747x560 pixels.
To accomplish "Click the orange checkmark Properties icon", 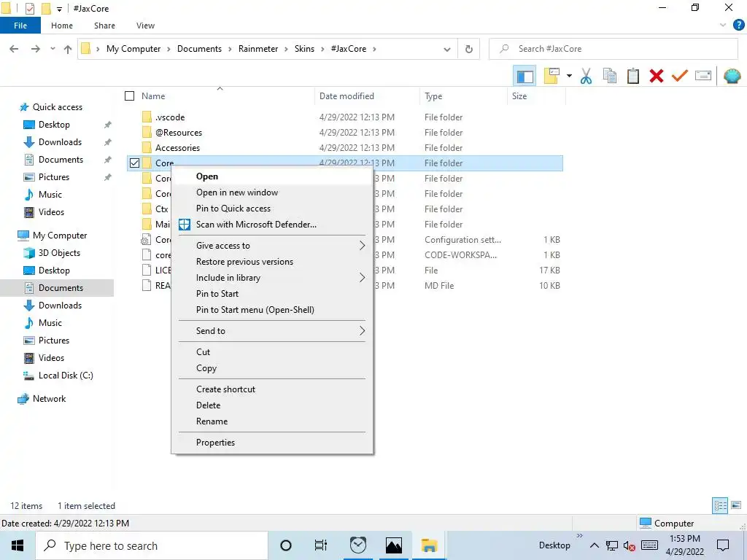I will point(679,76).
